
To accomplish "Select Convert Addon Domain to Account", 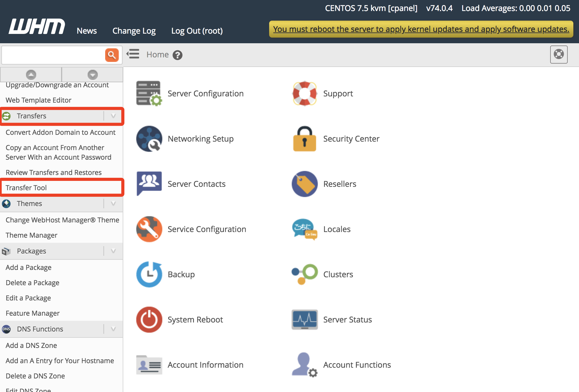I will [61, 133].
